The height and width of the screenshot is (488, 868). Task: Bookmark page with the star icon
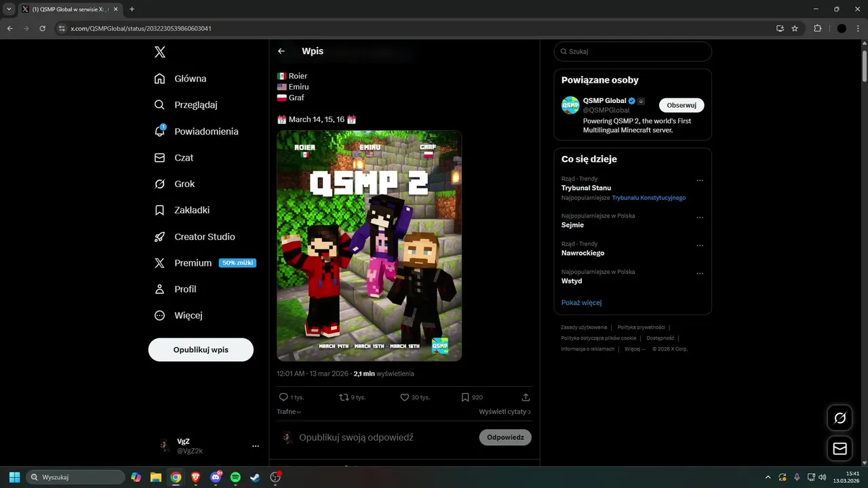click(795, 28)
